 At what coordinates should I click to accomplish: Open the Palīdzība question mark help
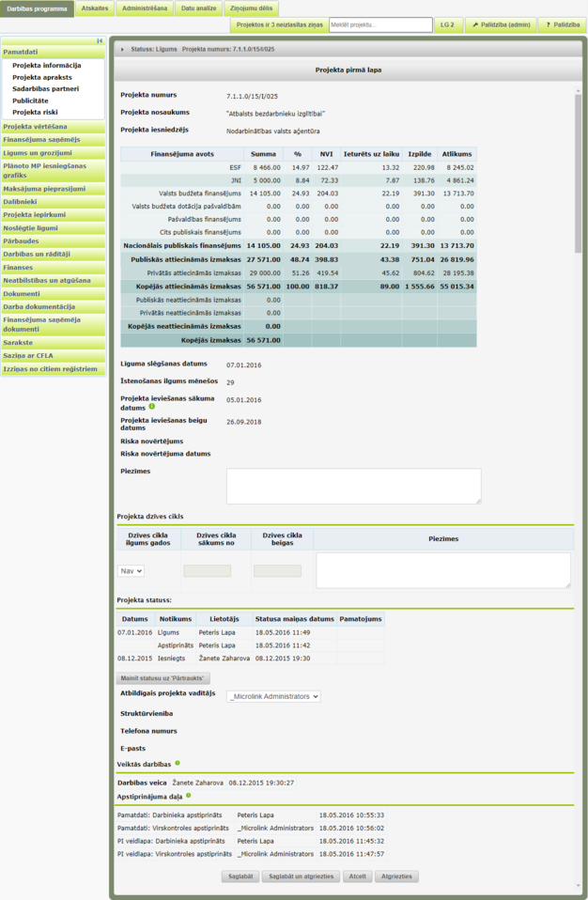[x=563, y=24]
